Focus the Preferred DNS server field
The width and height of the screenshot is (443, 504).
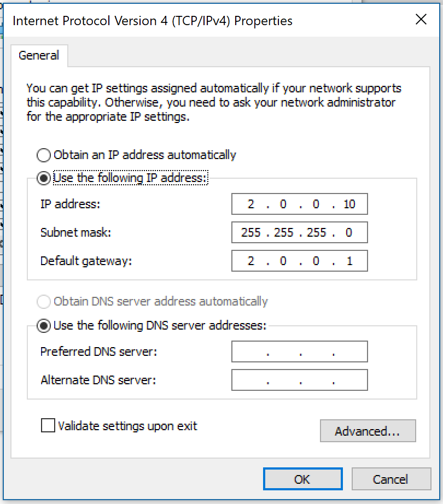299,352
